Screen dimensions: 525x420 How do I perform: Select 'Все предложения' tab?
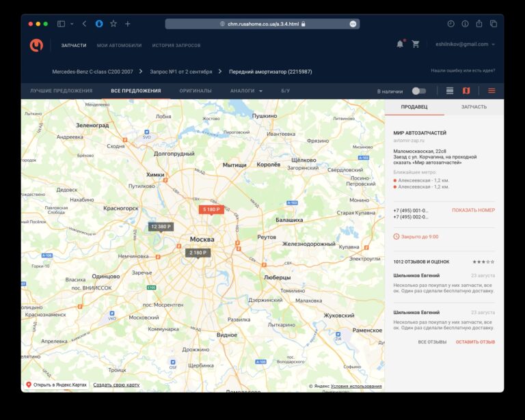coord(136,91)
